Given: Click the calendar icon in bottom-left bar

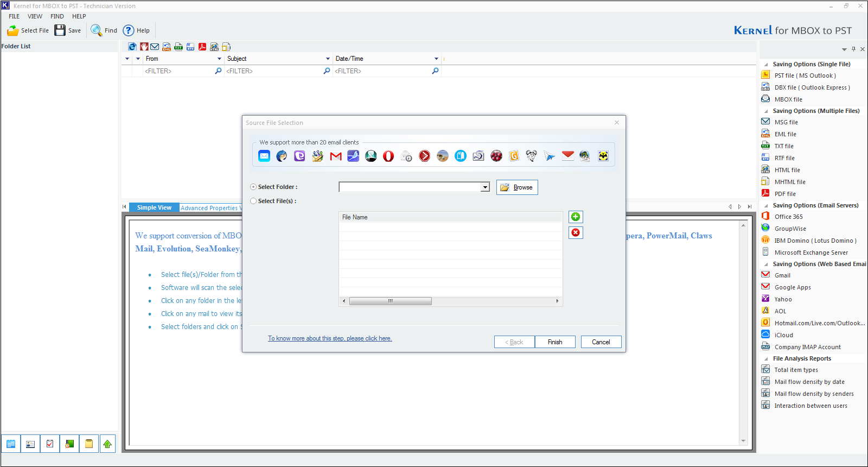Looking at the screenshot, I should [x=11, y=444].
